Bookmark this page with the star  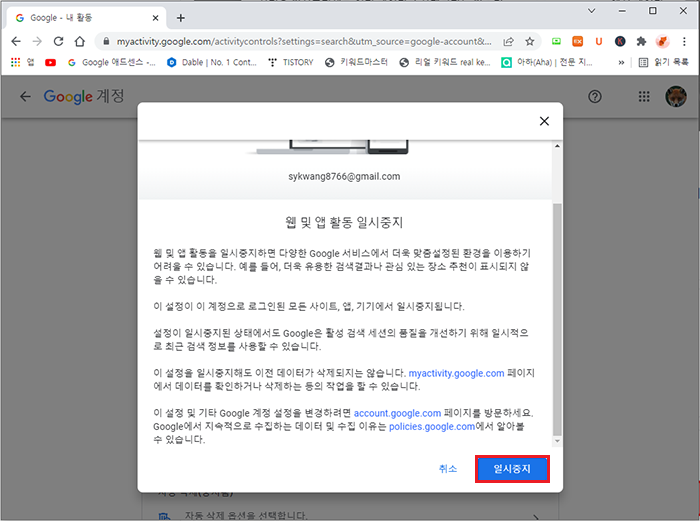click(x=530, y=42)
